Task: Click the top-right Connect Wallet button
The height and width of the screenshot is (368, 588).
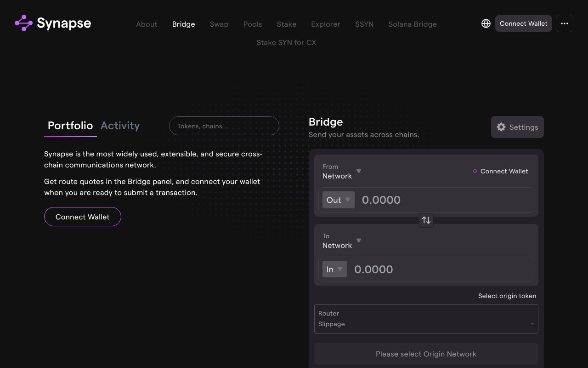Action: [523, 23]
